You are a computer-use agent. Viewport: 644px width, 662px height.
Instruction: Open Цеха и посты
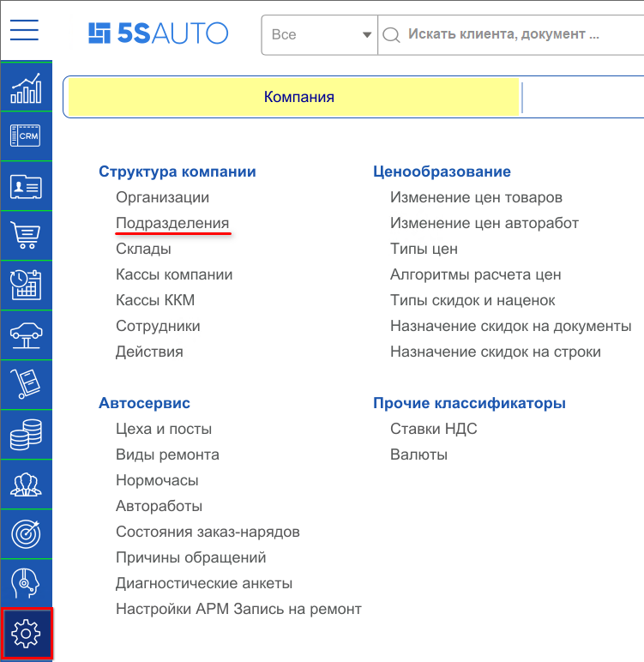click(164, 429)
